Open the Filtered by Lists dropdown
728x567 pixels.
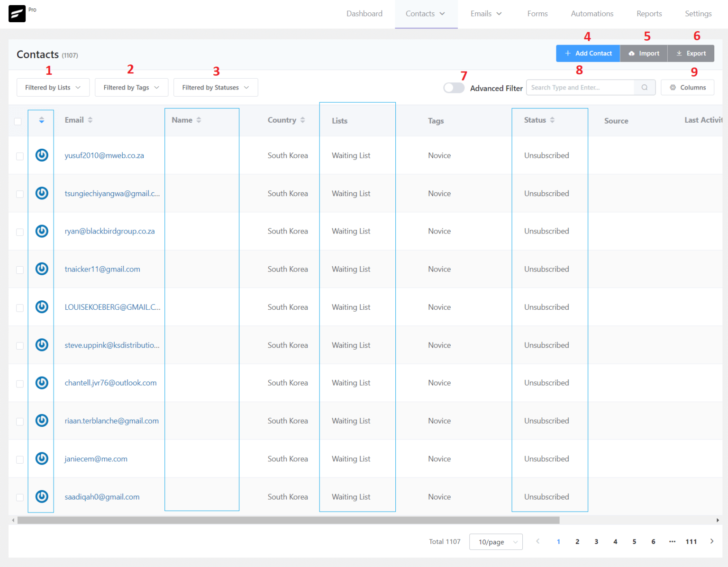tap(53, 87)
